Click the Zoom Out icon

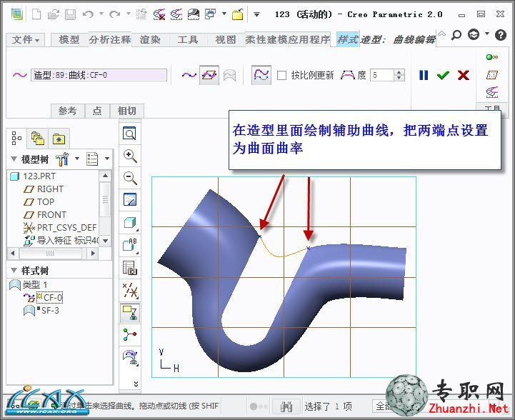(x=130, y=178)
